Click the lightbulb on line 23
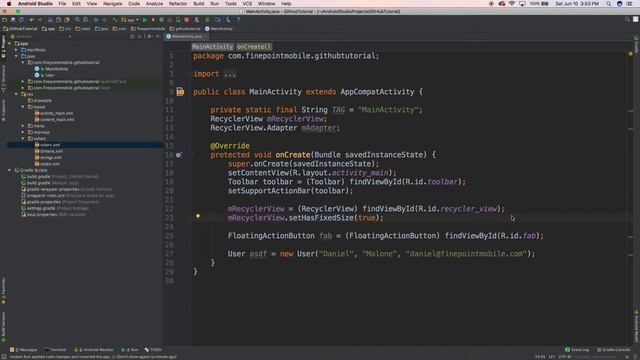The width and height of the screenshot is (640, 360). click(198, 216)
